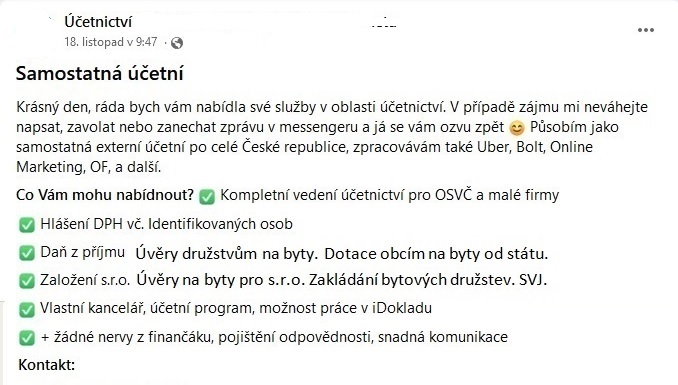The image size is (678, 385).
Task: Click green checkmark next to žádné nervy z finančáku
Action: [27, 338]
